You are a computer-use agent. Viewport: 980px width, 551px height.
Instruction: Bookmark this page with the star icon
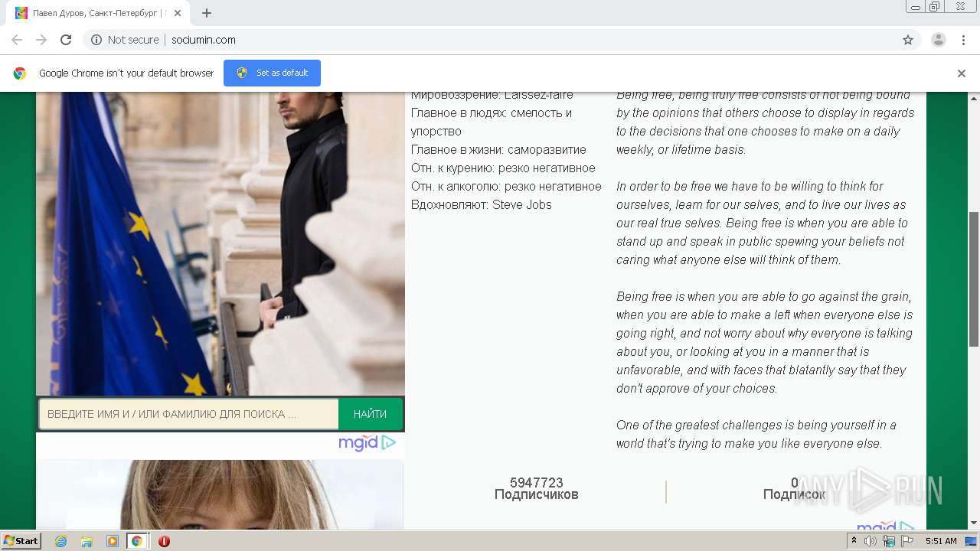(x=908, y=40)
